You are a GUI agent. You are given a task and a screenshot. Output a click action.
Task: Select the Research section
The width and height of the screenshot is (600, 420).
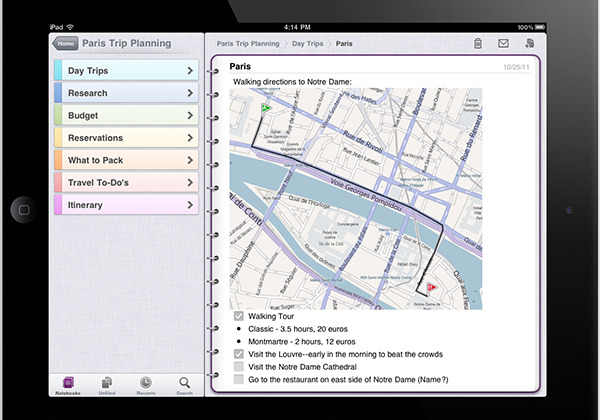tap(110, 93)
